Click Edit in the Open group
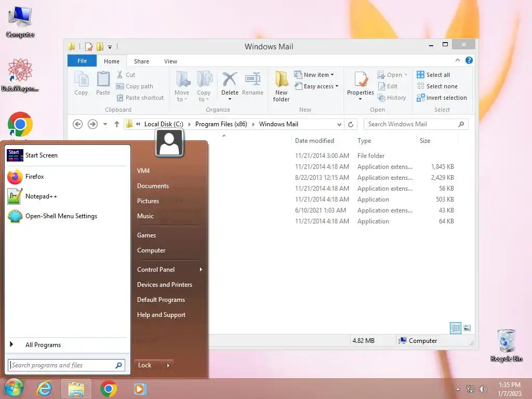Image resolution: width=532 pixels, height=399 pixels. pos(388,86)
